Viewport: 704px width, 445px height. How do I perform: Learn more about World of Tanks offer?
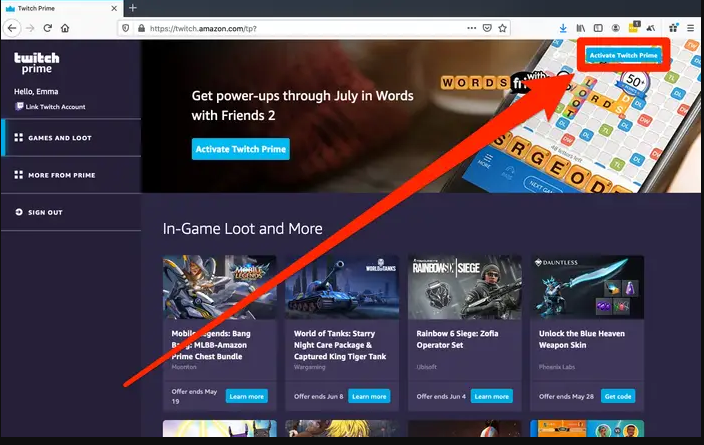369,396
